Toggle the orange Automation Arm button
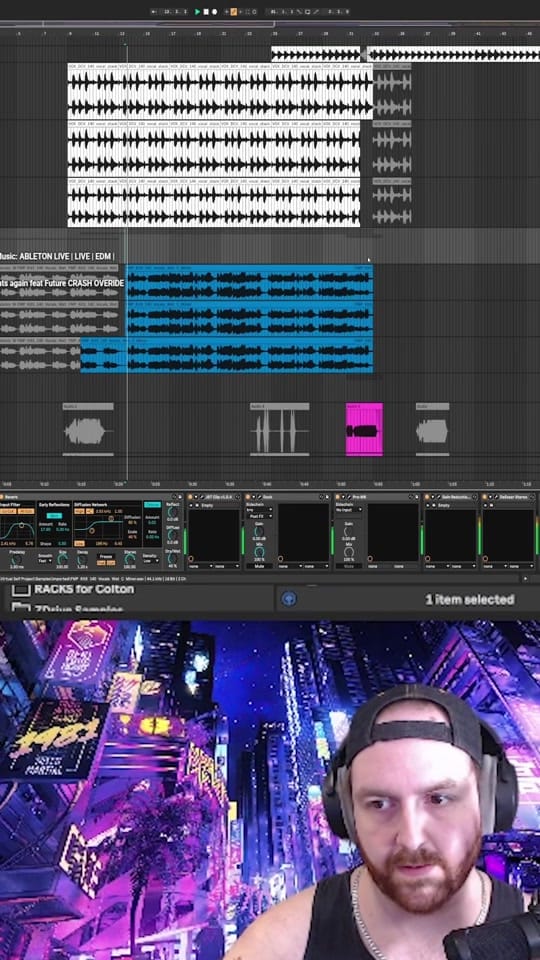The image size is (540, 960). click(x=233, y=12)
